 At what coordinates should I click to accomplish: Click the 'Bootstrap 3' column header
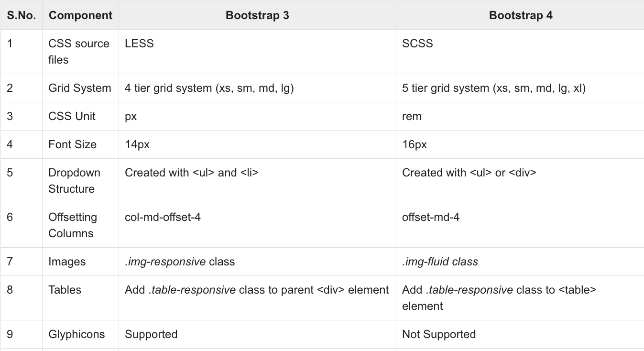257,15
